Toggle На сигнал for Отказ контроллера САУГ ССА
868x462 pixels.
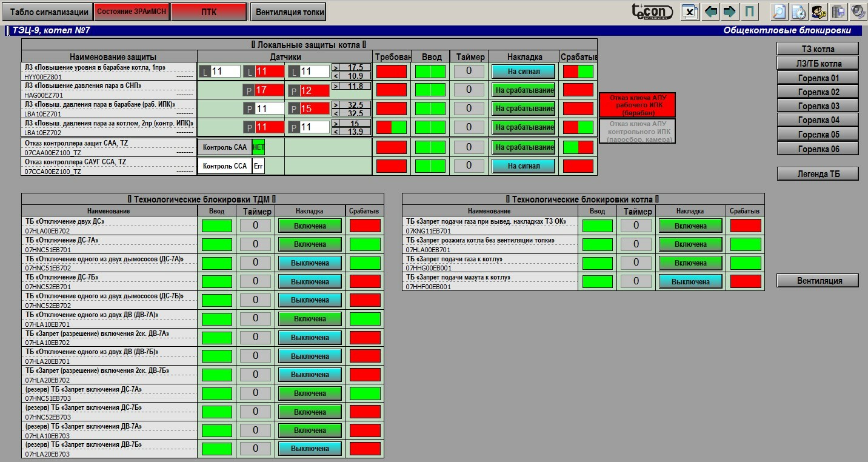(523, 166)
